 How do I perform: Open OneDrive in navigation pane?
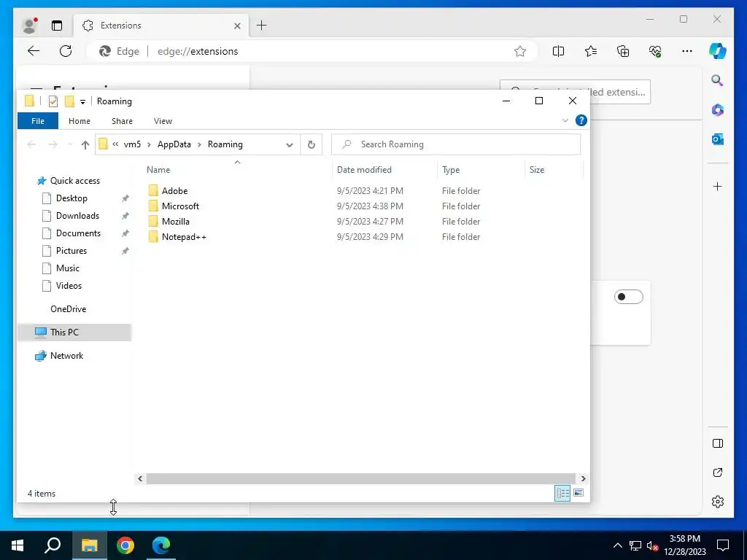[x=68, y=309]
